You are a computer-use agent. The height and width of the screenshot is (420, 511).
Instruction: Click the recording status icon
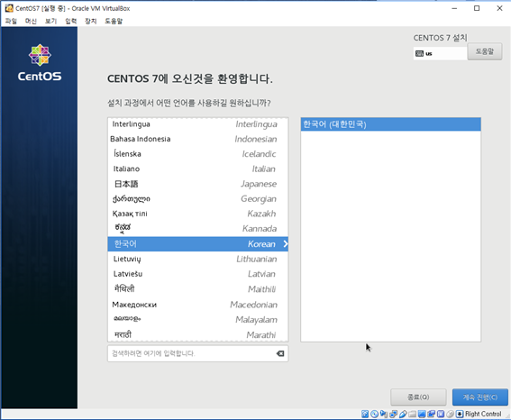[431, 414]
